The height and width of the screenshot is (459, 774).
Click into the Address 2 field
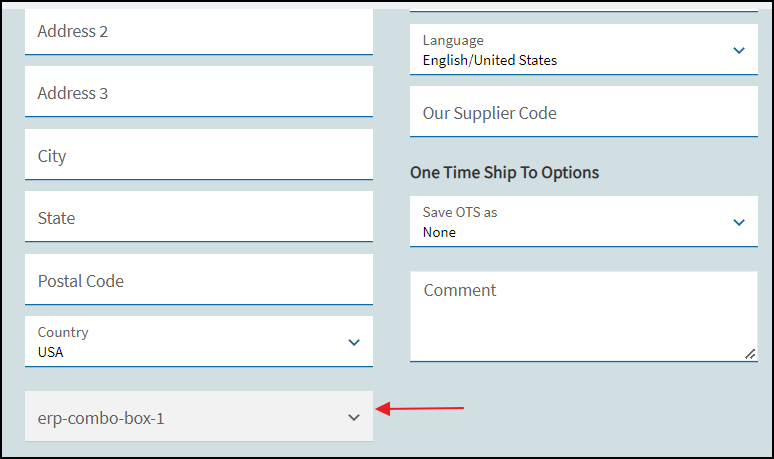point(198,31)
